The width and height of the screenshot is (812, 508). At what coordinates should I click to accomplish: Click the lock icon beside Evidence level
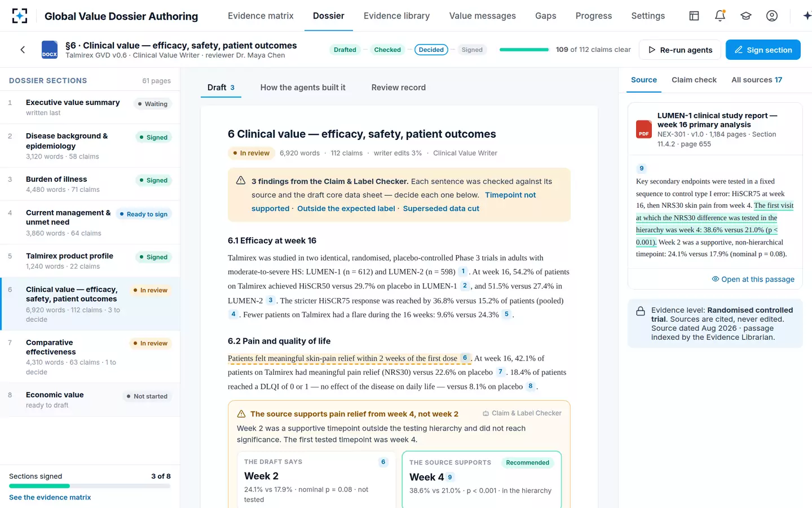pos(641,311)
